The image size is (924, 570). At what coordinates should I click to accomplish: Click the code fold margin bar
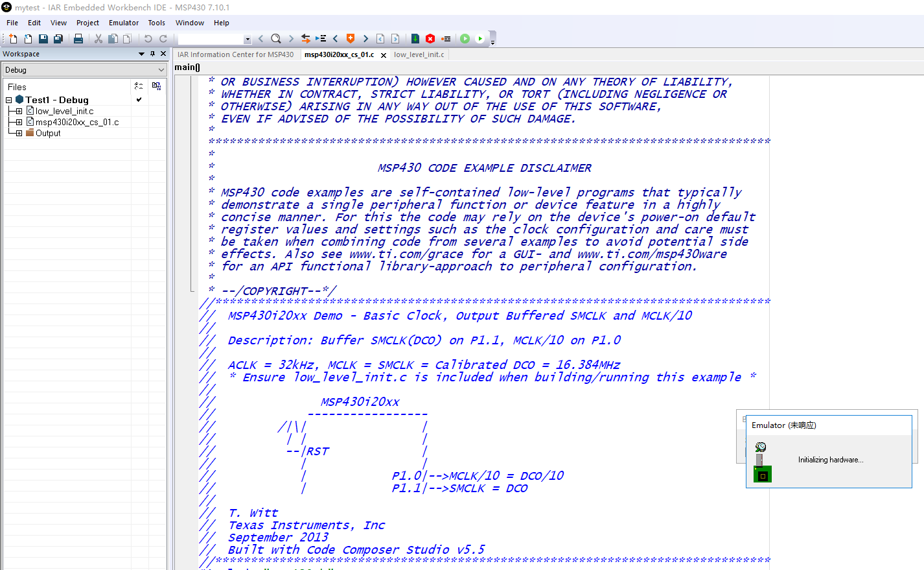[192, 184]
